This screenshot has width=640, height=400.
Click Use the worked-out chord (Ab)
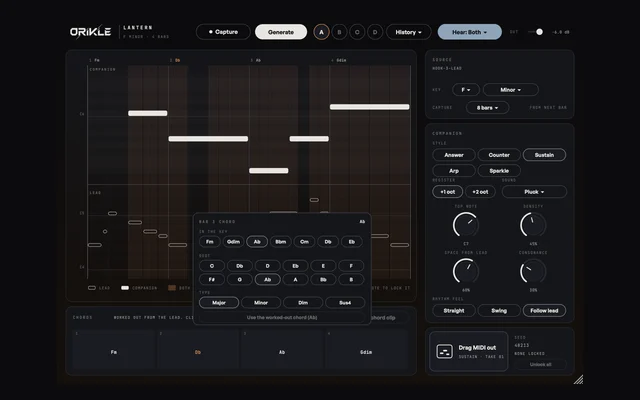click(x=282, y=317)
